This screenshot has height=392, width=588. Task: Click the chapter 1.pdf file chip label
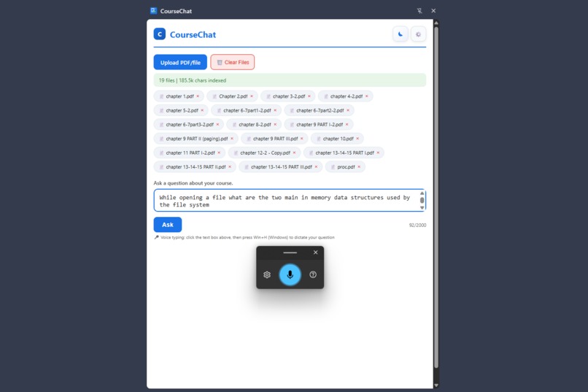coord(179,96)
